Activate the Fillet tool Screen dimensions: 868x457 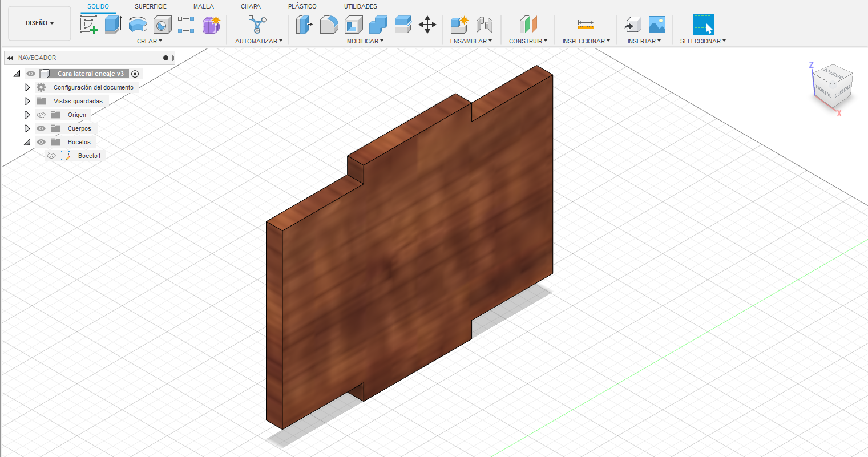coord(329,25)
